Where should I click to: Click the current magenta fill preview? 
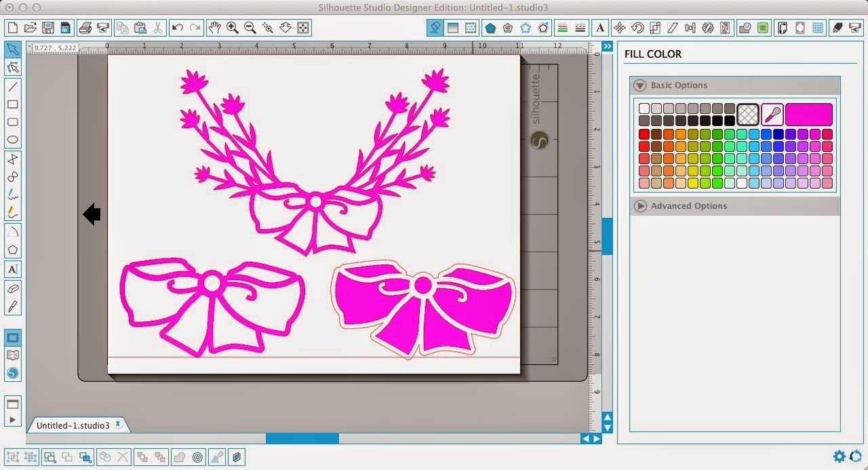coord(809,114)
